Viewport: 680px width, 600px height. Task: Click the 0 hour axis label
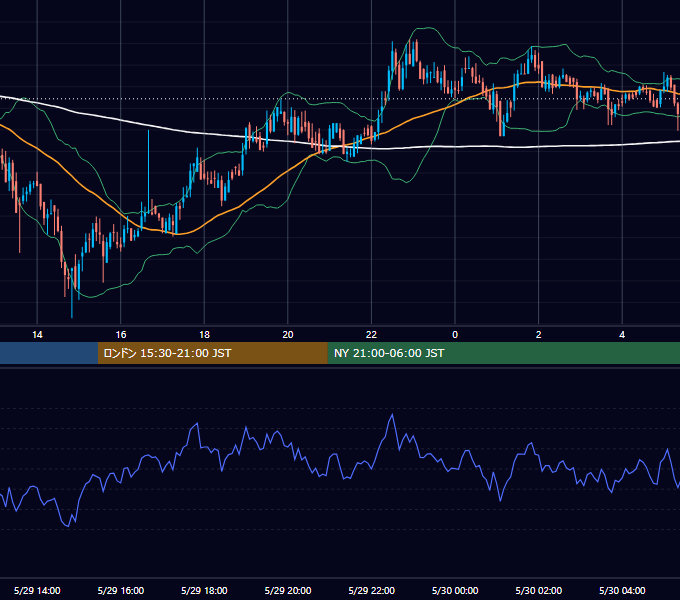coord(455,335)
